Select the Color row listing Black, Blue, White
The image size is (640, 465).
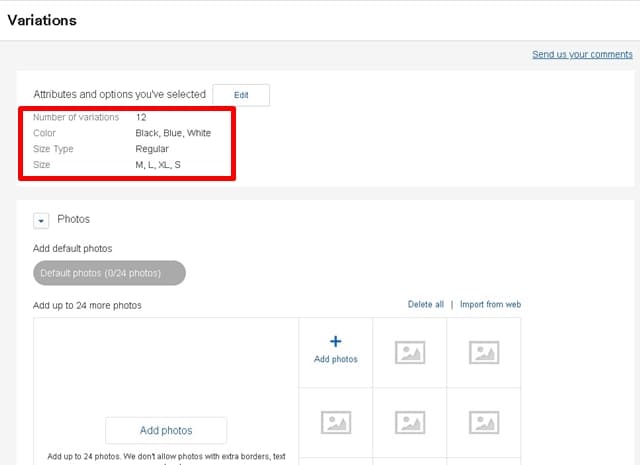[172, 133]
